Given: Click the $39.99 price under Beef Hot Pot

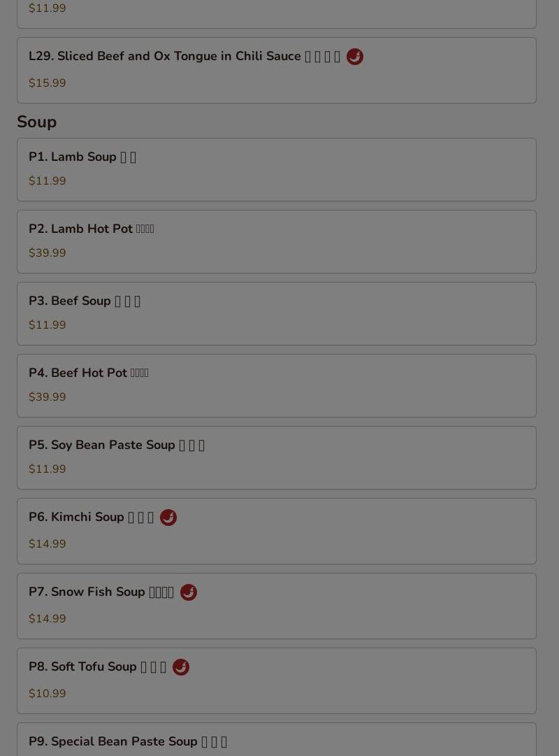Looking at the screenshot, I should 47,397.
